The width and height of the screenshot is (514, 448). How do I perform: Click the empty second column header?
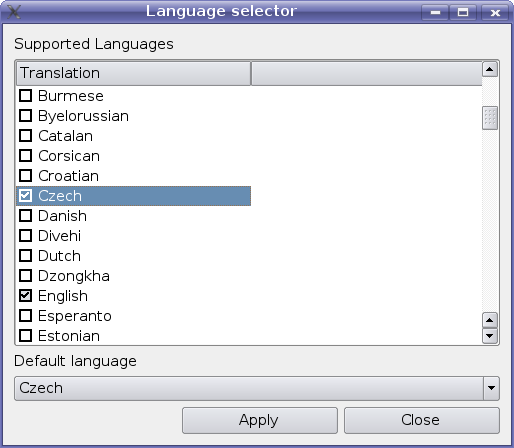coord(366,73)
